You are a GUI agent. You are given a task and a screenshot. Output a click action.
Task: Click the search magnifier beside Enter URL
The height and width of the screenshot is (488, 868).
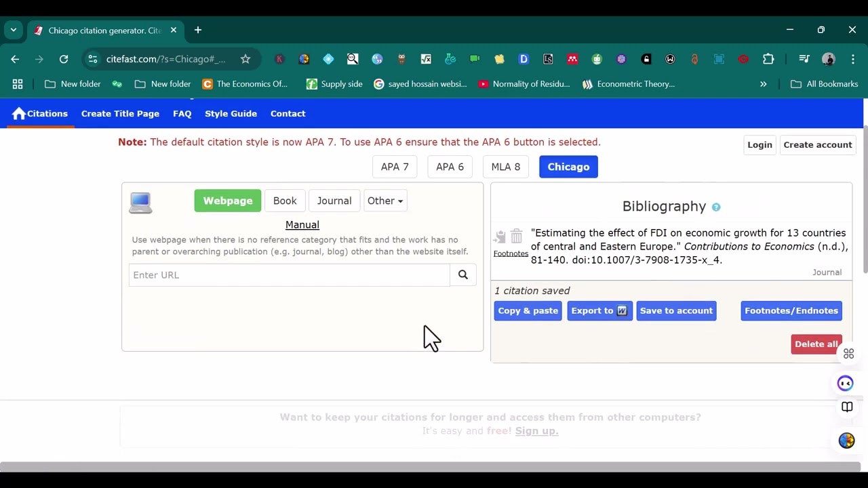(463, 274)
